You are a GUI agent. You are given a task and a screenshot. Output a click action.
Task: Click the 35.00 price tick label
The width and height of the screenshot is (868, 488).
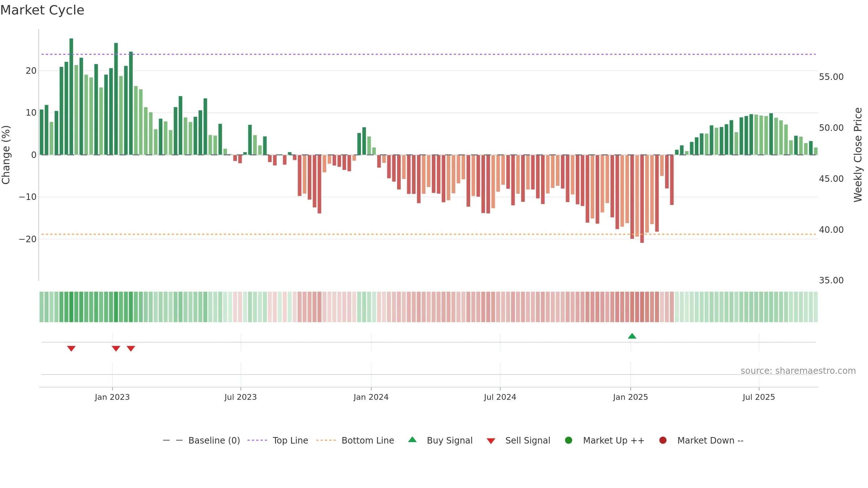831,281
